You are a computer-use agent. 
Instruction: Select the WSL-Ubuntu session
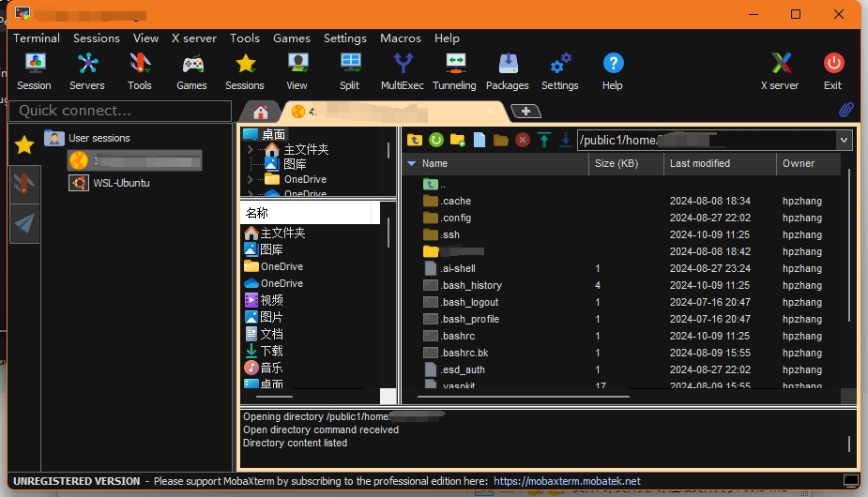click(x=121, y=183)
